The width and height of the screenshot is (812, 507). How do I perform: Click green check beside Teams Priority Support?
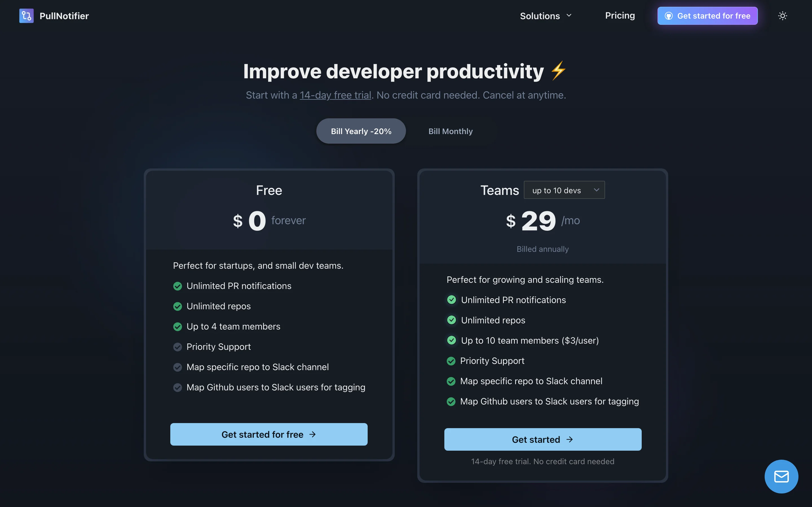point(451,361)
